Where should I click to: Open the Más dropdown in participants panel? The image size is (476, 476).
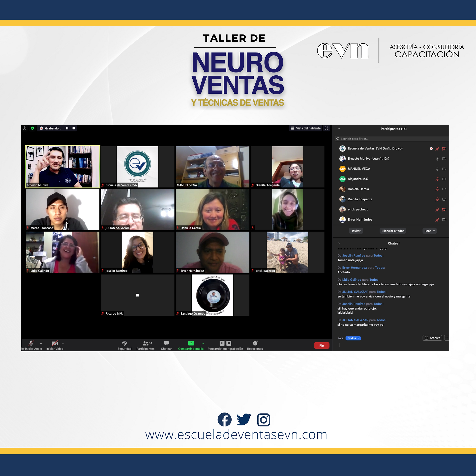tap(430, 231)
